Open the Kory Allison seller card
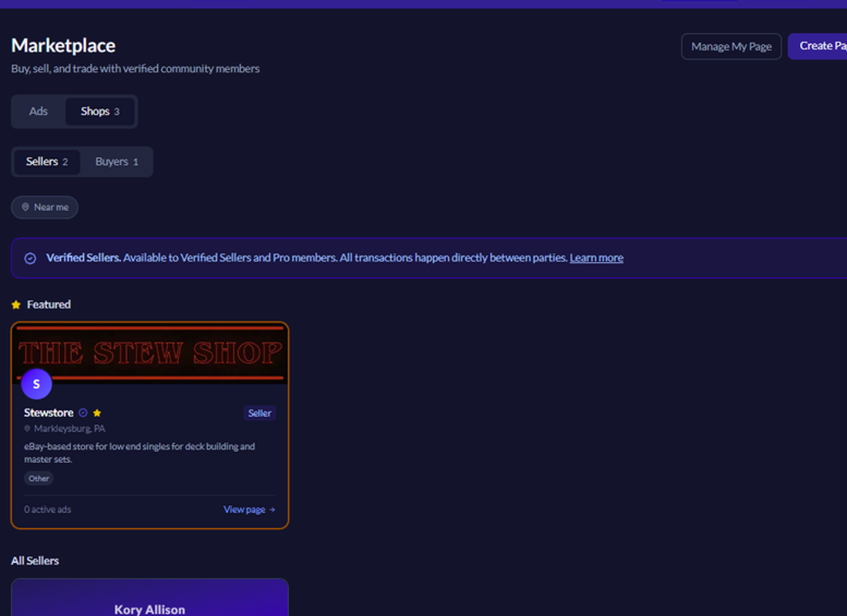 [150, 598]
